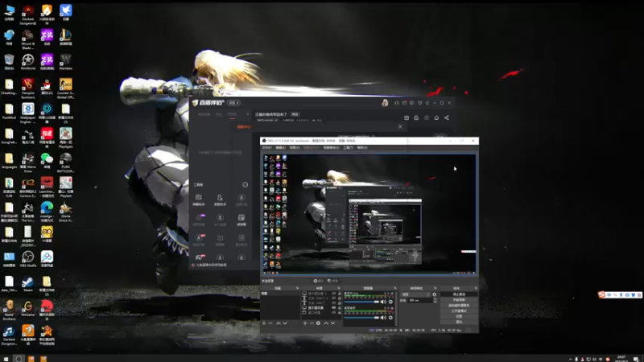Adjust the first channel volume slider
This screenshot has width=644, height=362.
click(x=361, y=302)
